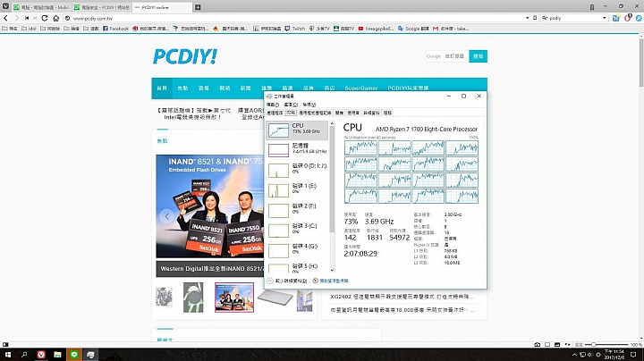Toggle images display icon in status bar
The height and width of the screenshot is (361, 644).
tap(557, 345)
